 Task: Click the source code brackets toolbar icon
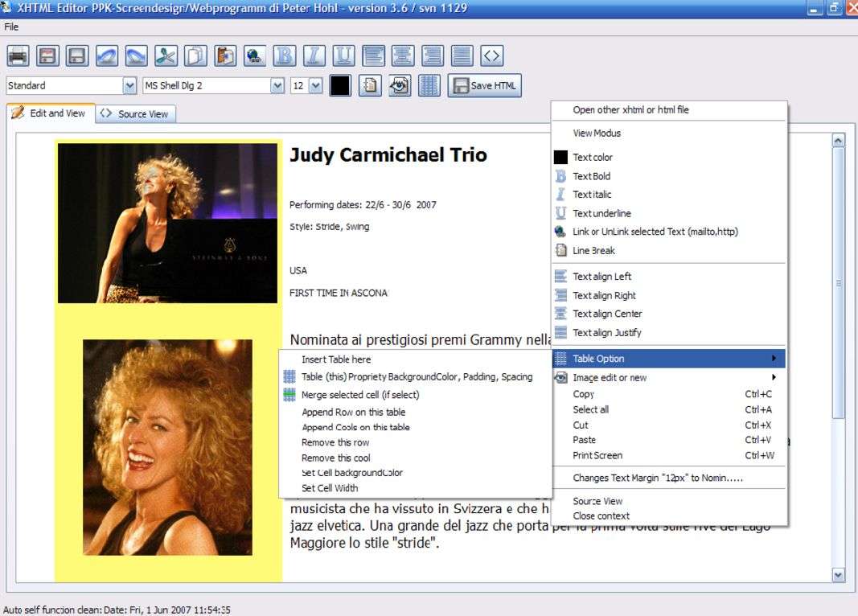[x=491, y=55]
